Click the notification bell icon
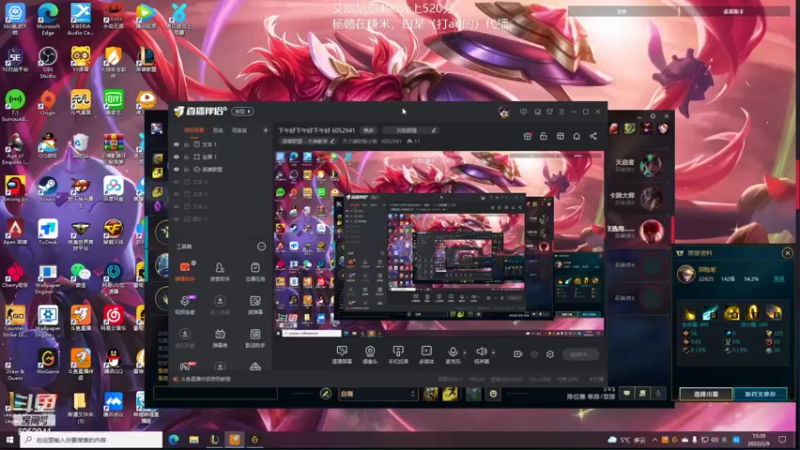800x450 pixels. [576, 136]
